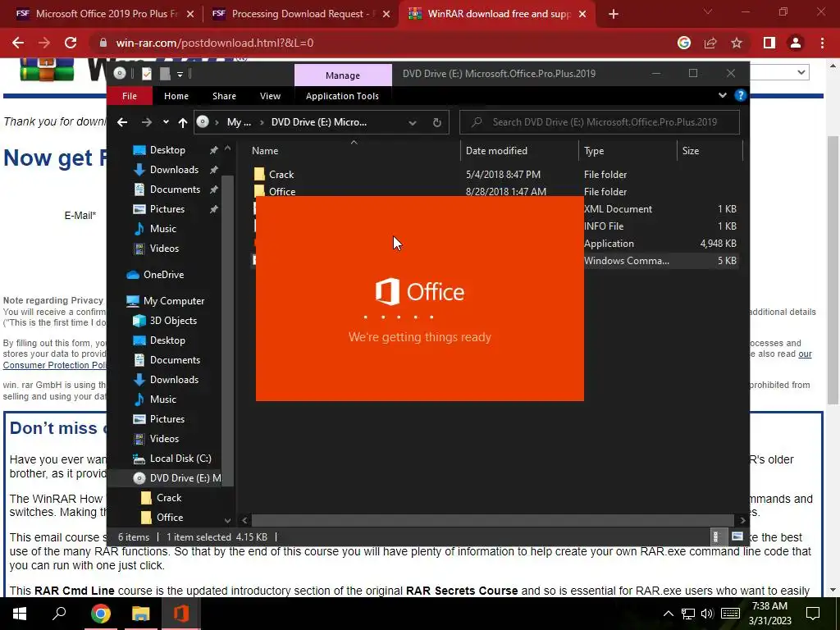Open the Chrome share page icon

[x=710, y=43]
